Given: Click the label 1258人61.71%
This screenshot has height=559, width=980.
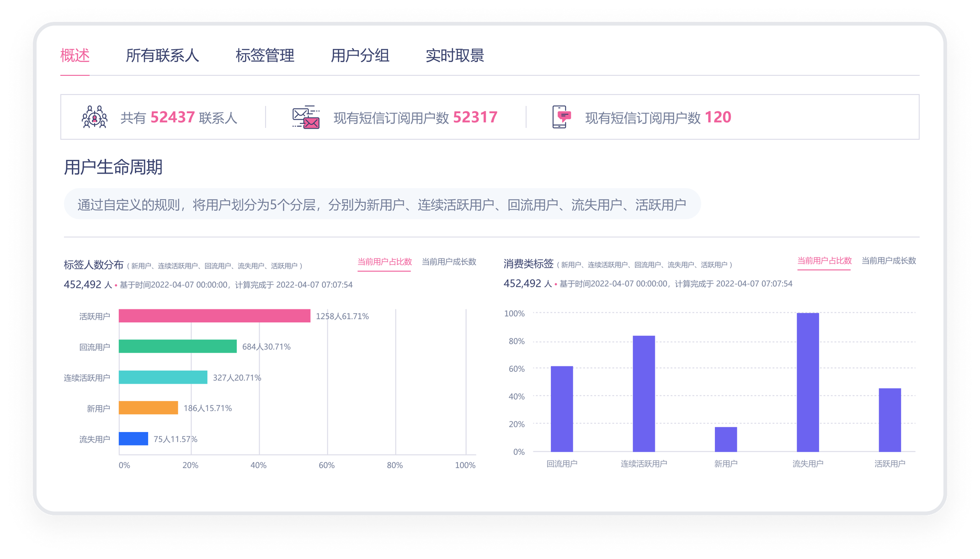Looking at the screenshot, I should [x=342, y=316].
